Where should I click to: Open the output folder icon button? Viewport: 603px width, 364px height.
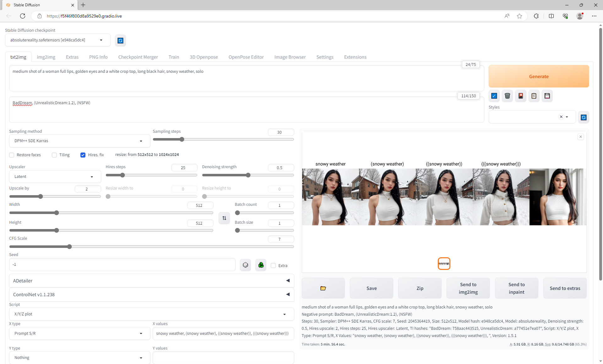pyautogui.click(x=323, y=288)
